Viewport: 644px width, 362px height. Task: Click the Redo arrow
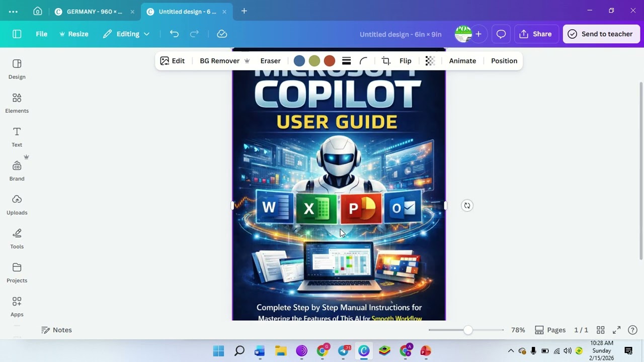click(x=194, y=34)
